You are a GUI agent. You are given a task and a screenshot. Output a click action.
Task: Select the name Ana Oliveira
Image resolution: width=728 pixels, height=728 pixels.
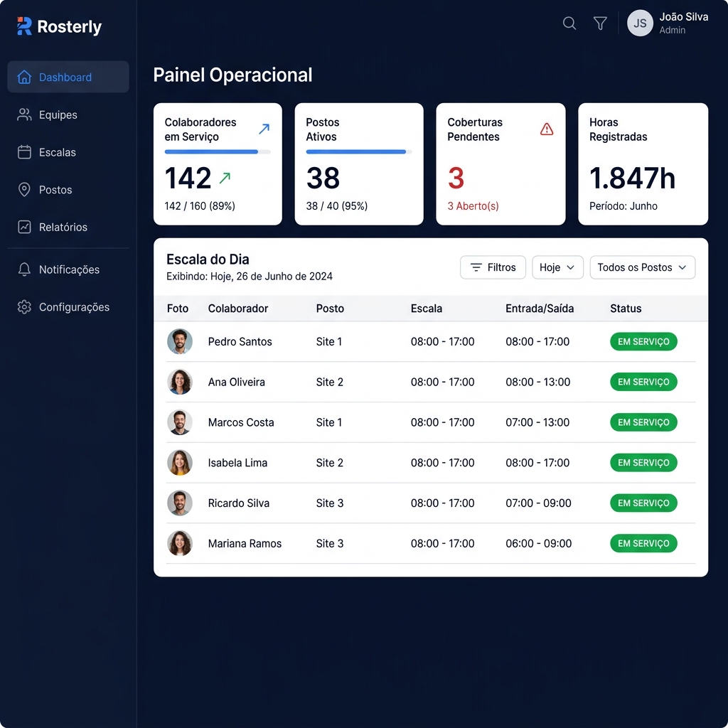coord(236,382)
